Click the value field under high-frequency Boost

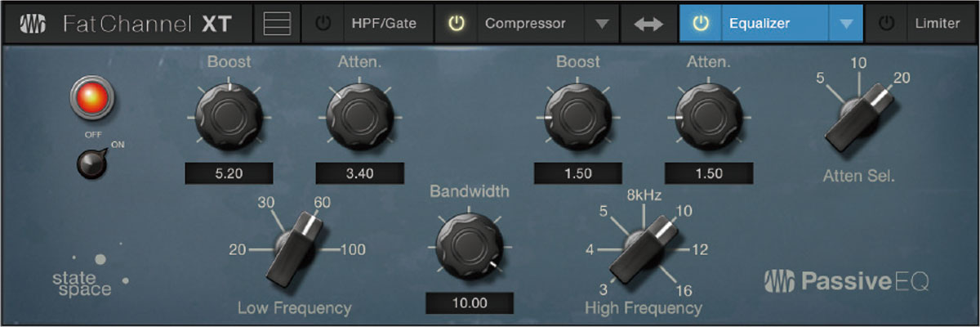578,172
